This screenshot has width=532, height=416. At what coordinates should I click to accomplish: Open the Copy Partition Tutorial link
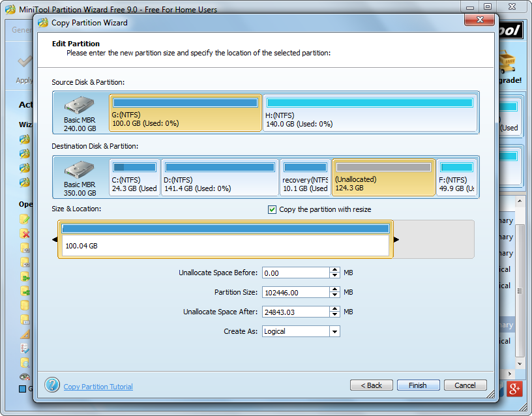pos(98,387)
